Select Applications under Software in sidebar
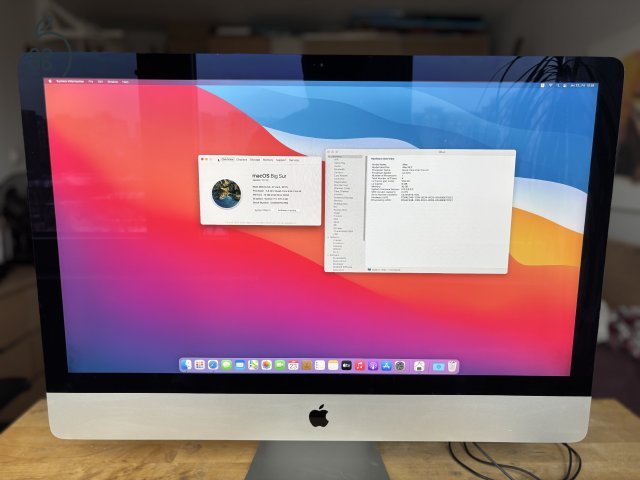640x480 pixels. coord(340,261)
